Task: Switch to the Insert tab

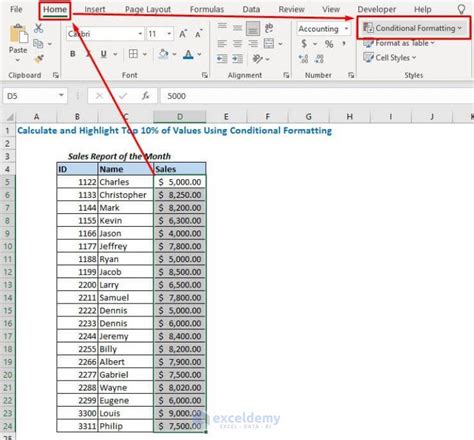Action: pos(95,9)
